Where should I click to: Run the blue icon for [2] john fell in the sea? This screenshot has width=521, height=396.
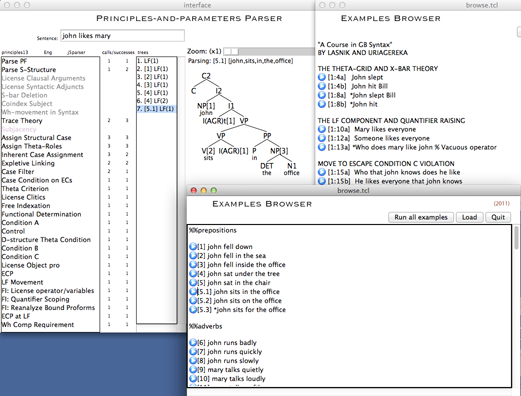[193, 256]
